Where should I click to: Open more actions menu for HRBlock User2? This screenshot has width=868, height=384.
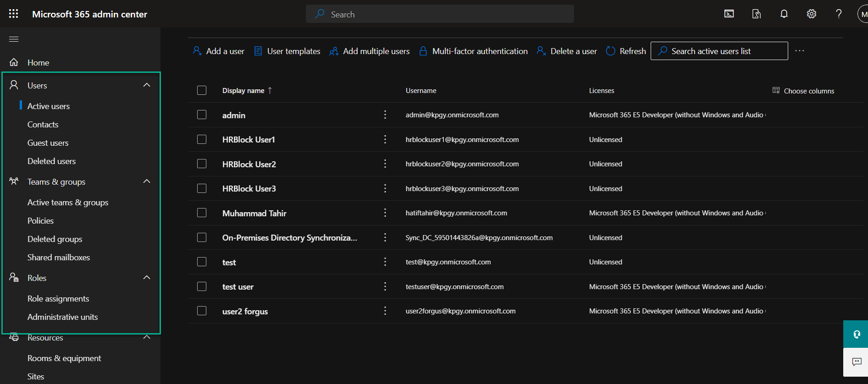385,164
